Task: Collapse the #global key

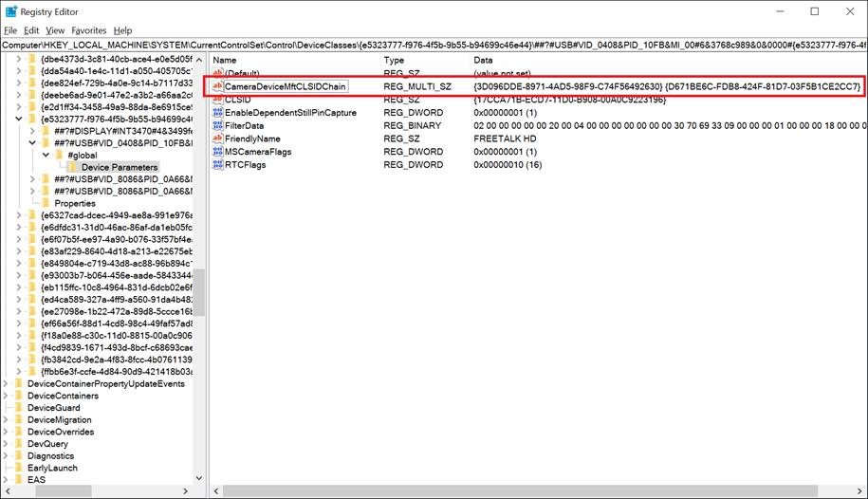Action: (46, 155)
